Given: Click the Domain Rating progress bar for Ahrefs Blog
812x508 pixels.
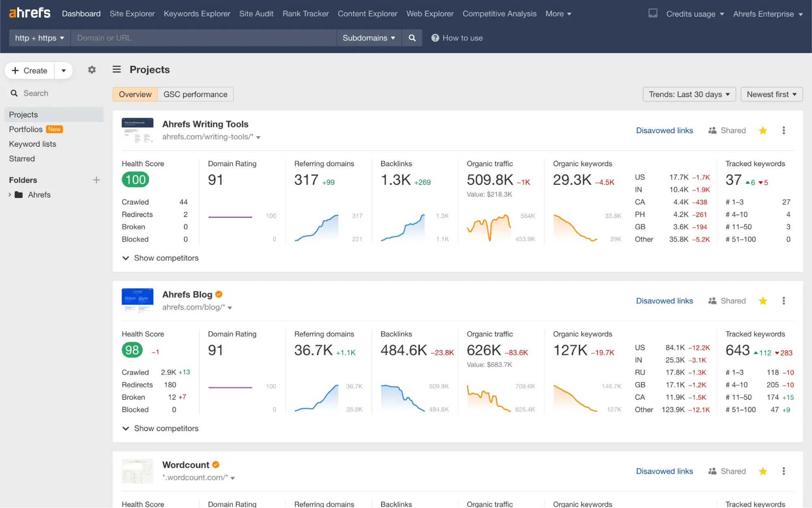Looking at the screenshot, I should coord(230,387).
